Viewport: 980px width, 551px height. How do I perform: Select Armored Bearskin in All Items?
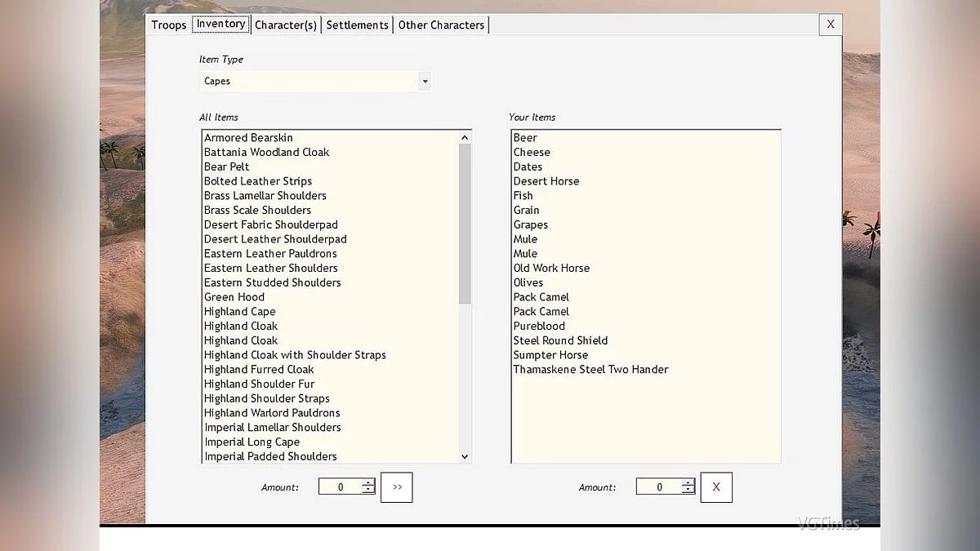point(248,138)
